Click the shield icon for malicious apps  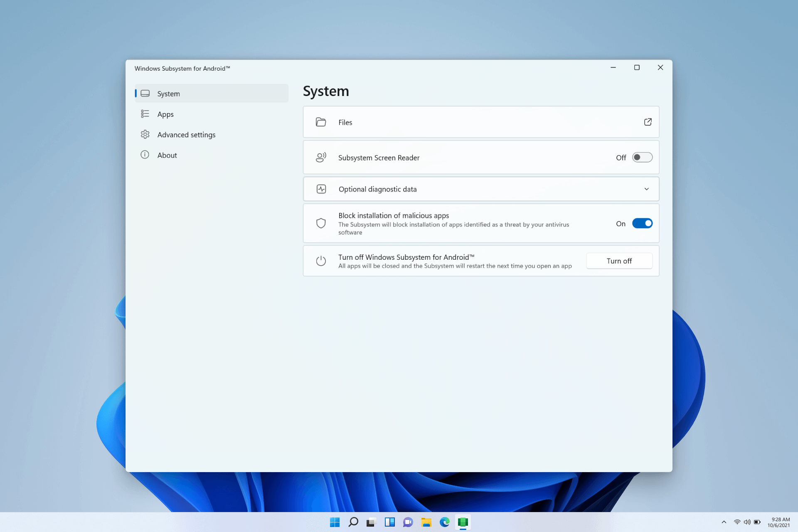pyautogui.click(x=320, y=223)
